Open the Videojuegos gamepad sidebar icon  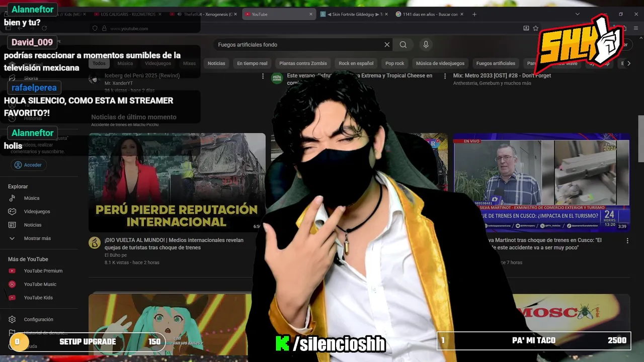point(12,212)
